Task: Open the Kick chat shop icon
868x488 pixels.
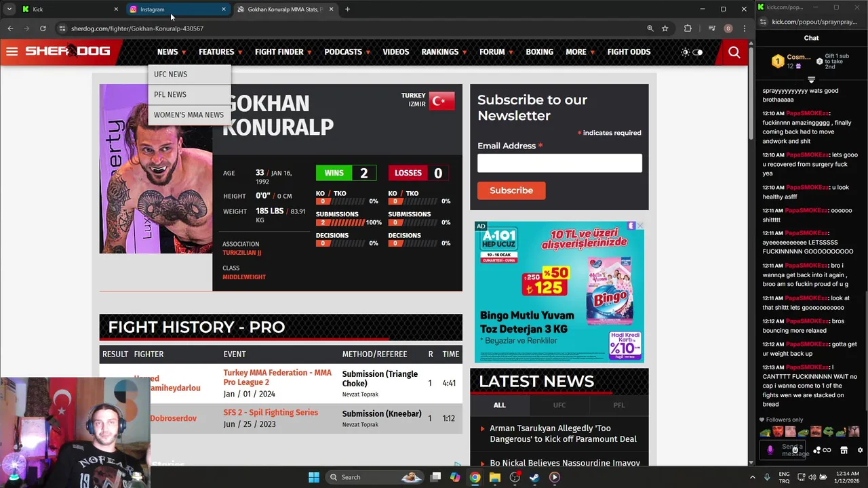Action: tap(844, 450)
